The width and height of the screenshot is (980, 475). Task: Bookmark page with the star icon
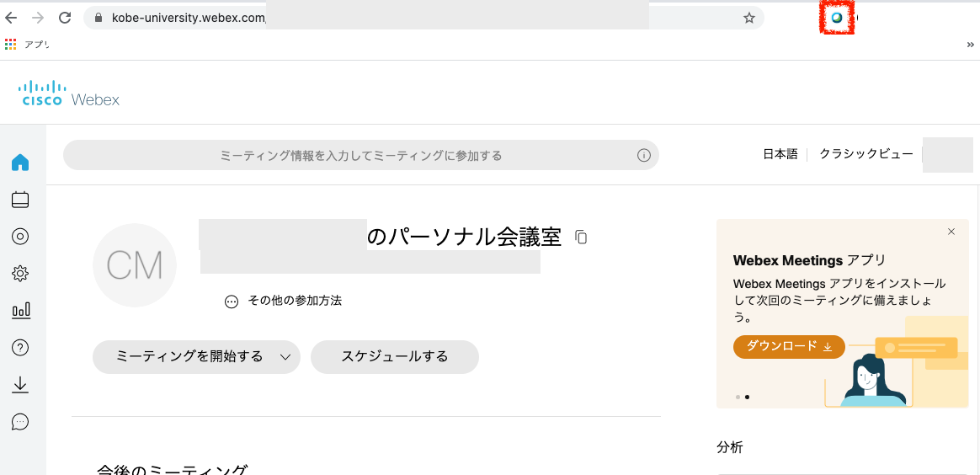tap(748, 18)
